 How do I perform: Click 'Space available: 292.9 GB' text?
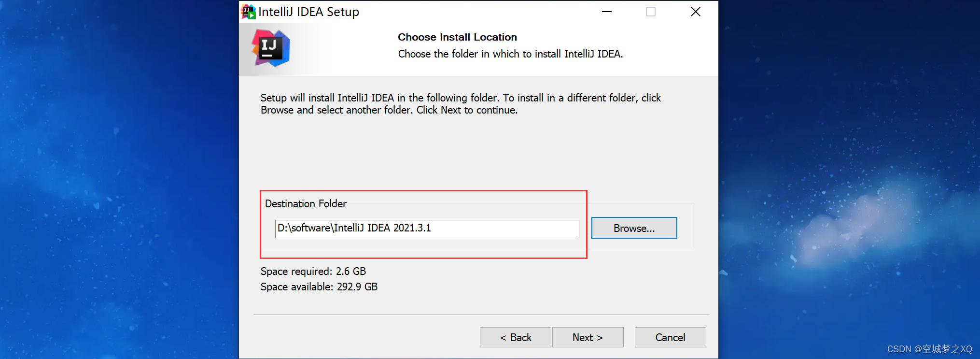(319, 287)
